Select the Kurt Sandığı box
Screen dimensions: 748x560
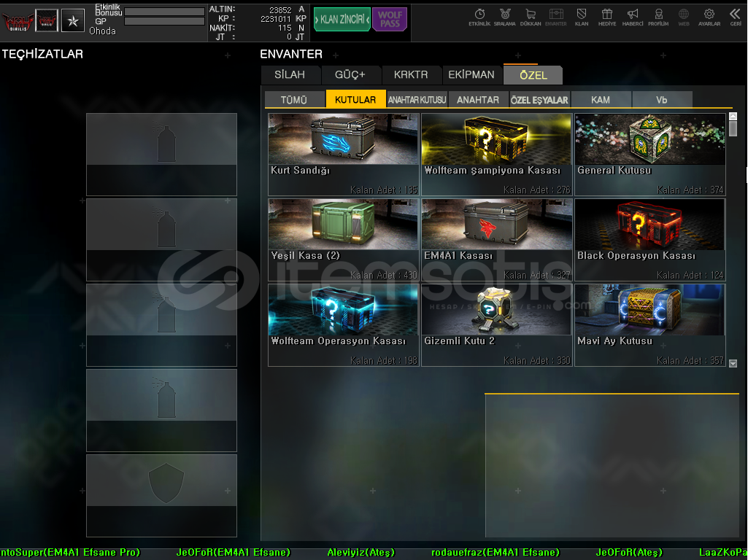tap(344, 155)
